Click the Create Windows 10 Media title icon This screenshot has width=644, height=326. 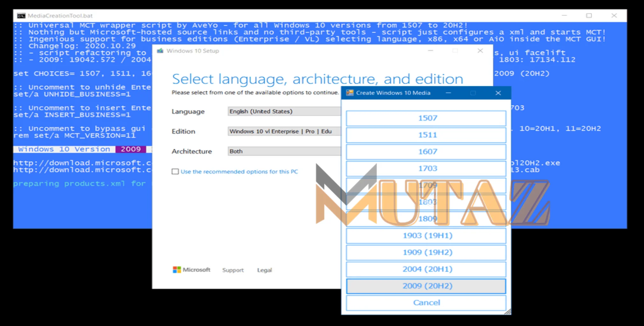tap(350, 93)
